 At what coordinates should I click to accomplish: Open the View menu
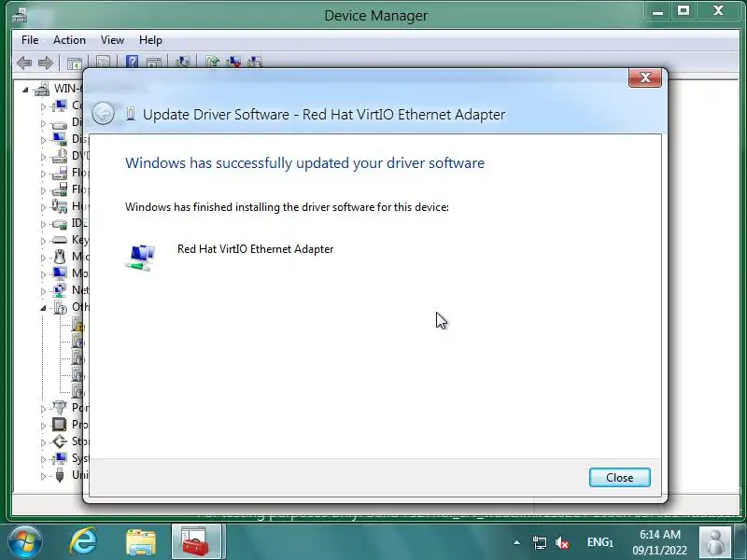112,40
